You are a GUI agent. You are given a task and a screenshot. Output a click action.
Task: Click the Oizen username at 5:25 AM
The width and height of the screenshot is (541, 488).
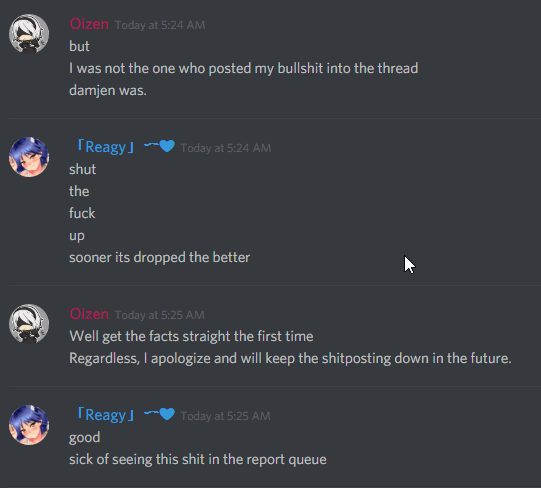(89, 314)
